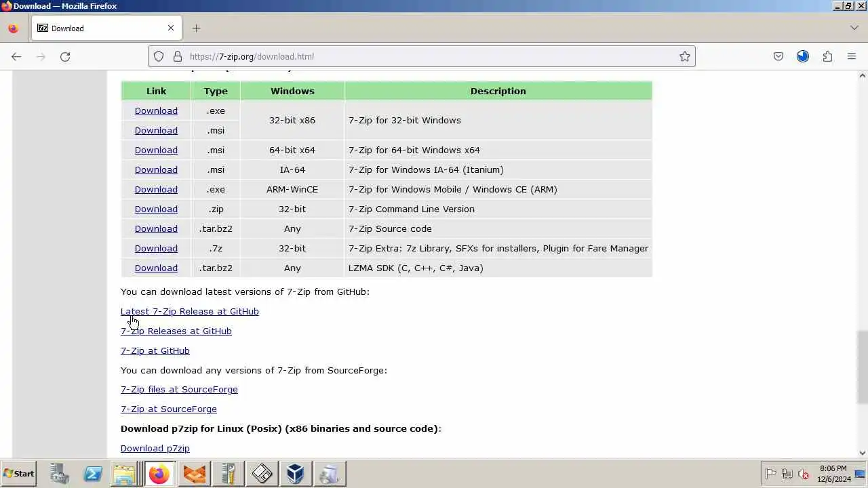Open 7-Zip at SourceForge link
Screen dimensions: 868x488
(x=169, y=409)
